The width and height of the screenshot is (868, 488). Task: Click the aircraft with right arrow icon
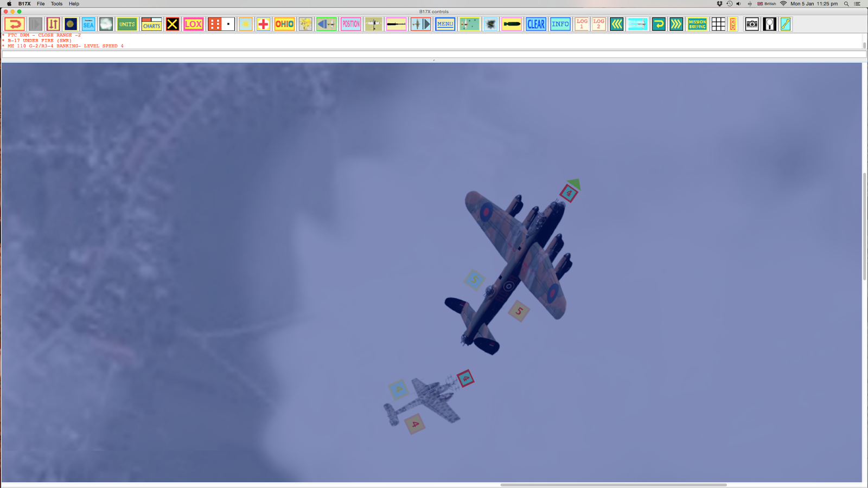(x=421, y=24)
